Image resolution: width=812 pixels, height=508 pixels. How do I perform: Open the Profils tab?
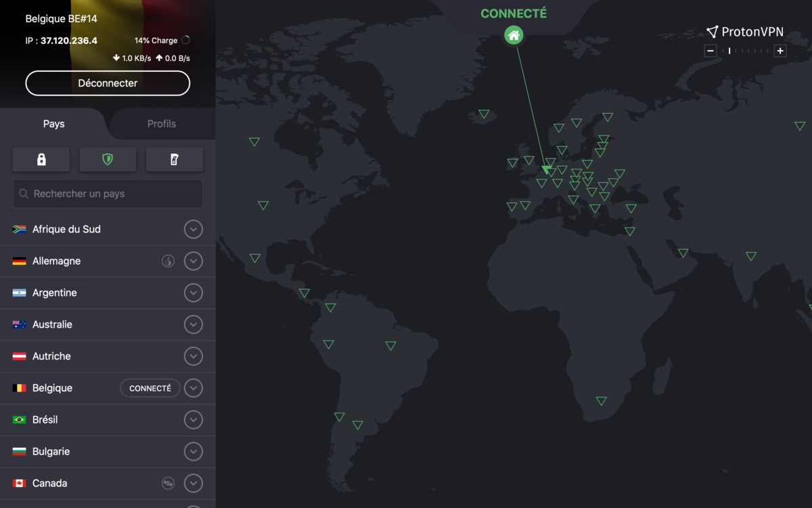tap(162, 124)
